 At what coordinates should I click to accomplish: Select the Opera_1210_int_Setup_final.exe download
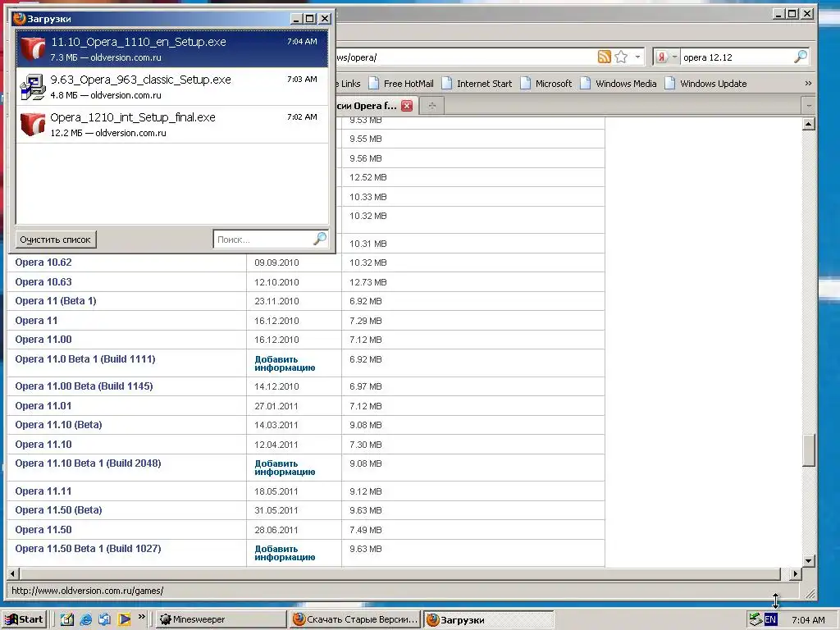[171, 125]
